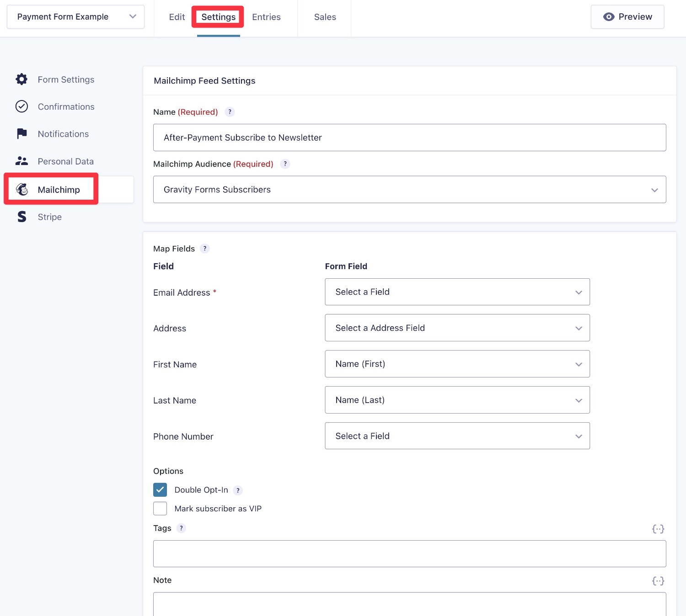The image size is (686, 616).
Task: Click the Form Settings gear icon
Action: tap(21, 80)
